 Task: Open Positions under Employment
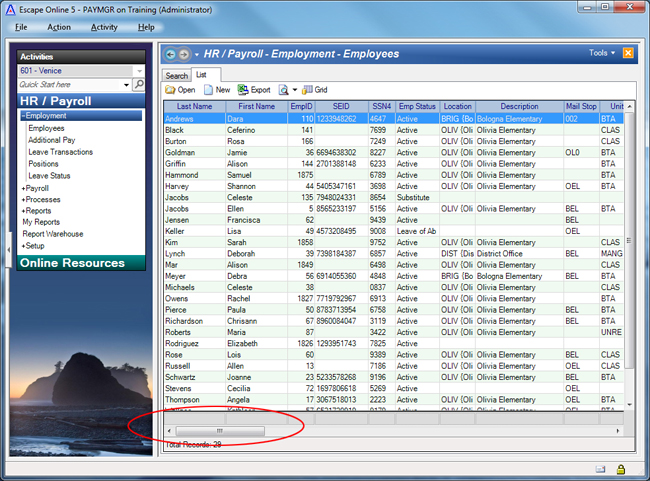coord(44,164)
